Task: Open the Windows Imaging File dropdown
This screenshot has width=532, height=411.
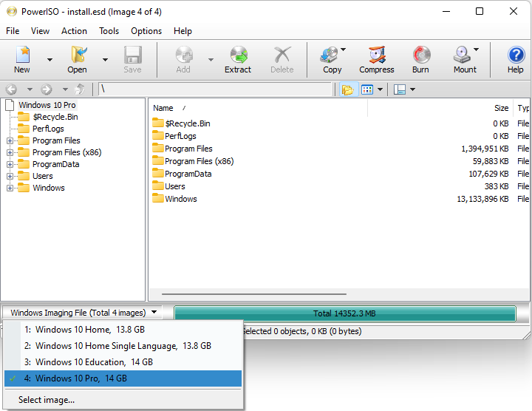Action: click(x=83, y=313)
